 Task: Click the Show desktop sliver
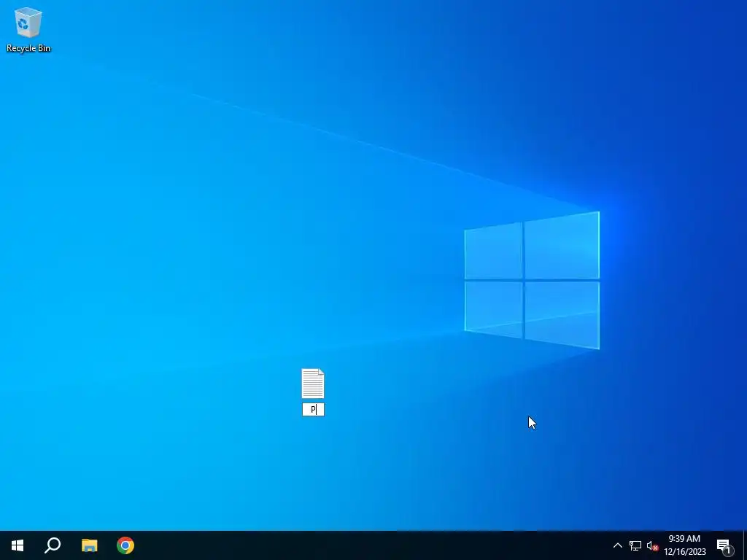coord(745,545)
